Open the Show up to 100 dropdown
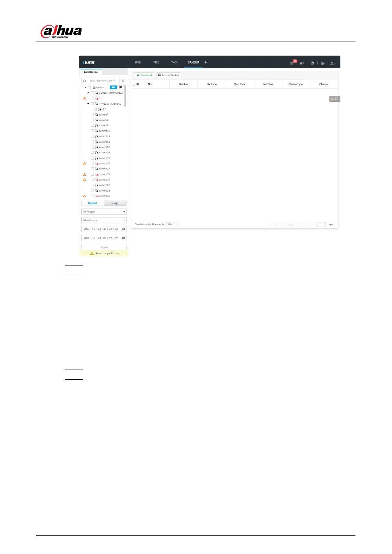This screenshot has width=392, height=554. point(172,224)
